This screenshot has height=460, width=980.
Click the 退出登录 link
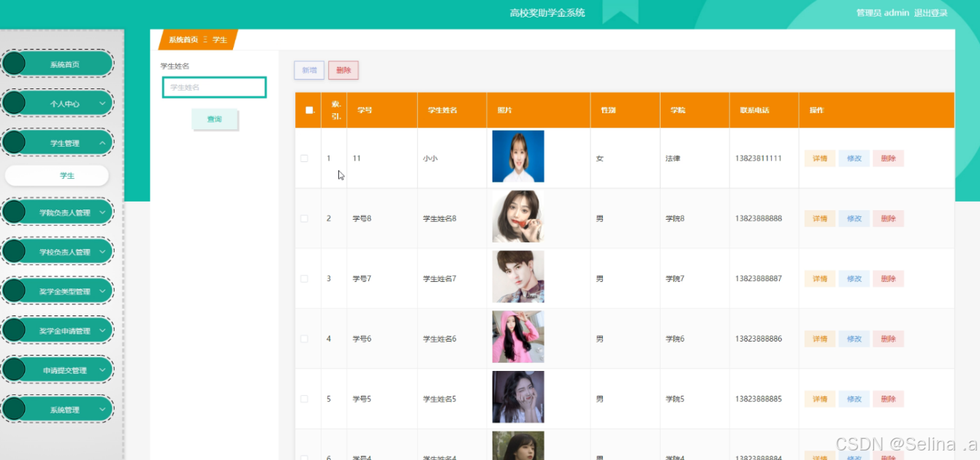931,12
